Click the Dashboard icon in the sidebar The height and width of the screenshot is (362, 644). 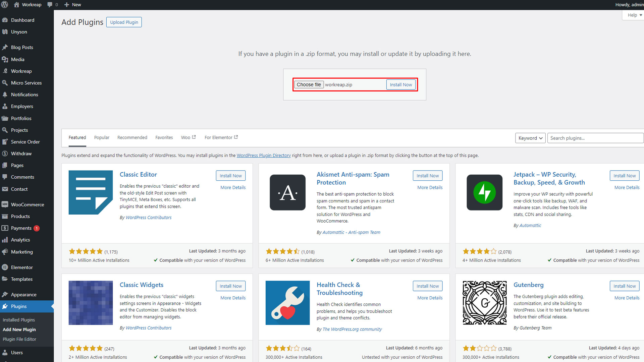[x=5, y=20]
